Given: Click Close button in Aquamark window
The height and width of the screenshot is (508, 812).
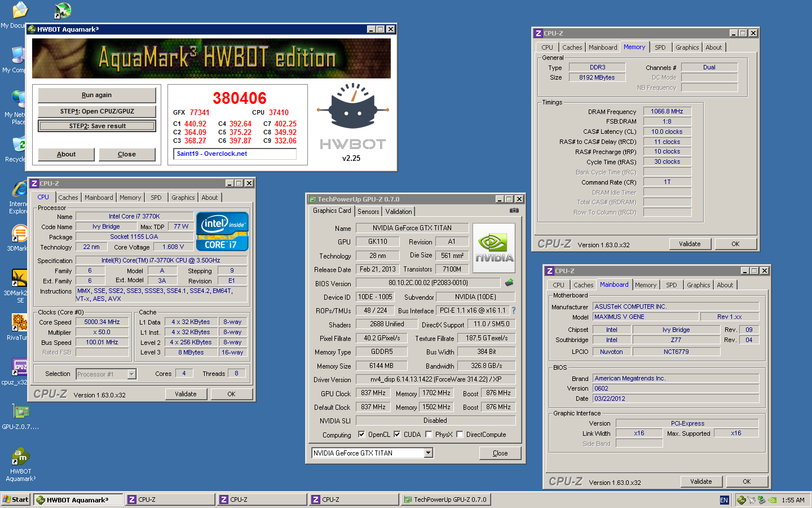Looking at the screenshot, I should 127,154.
